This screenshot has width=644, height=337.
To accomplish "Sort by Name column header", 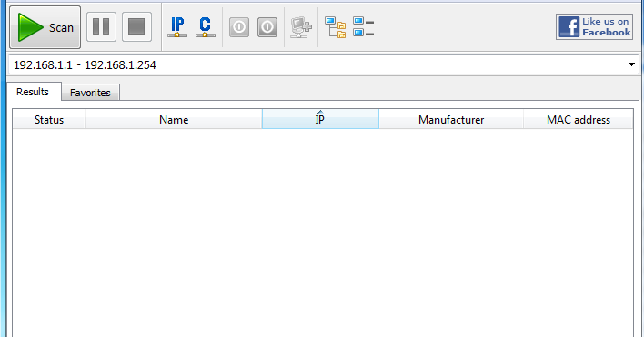I will (x=174, y=120).
